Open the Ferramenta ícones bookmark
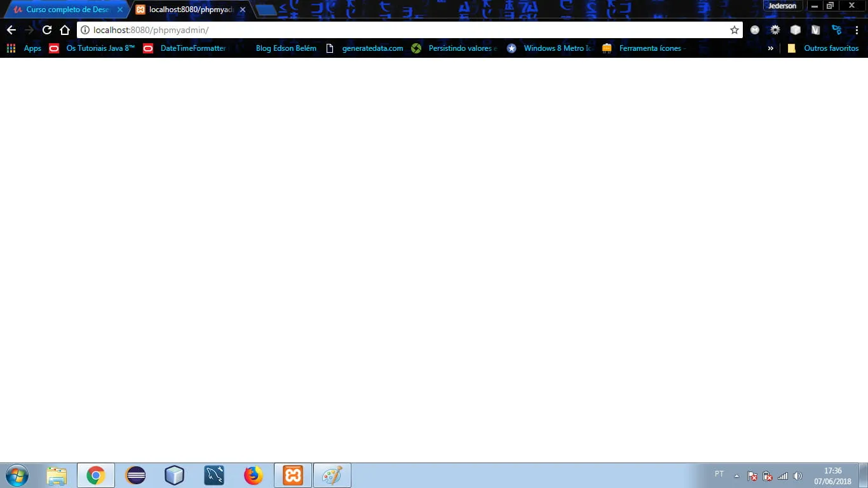This screenshot has width=868, height=488. pyautogui.click(x=644, y=48)
